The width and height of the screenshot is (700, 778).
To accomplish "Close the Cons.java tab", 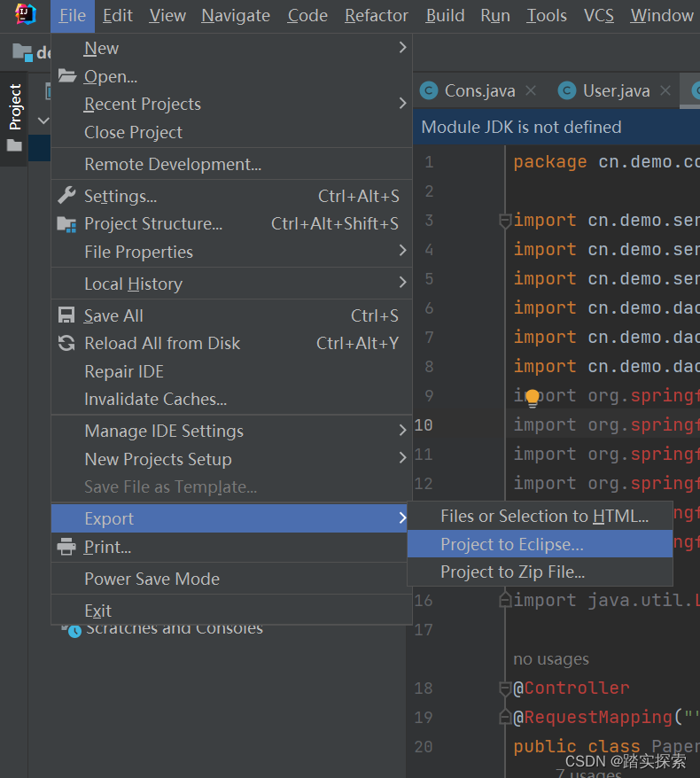I will click(531, 90).
